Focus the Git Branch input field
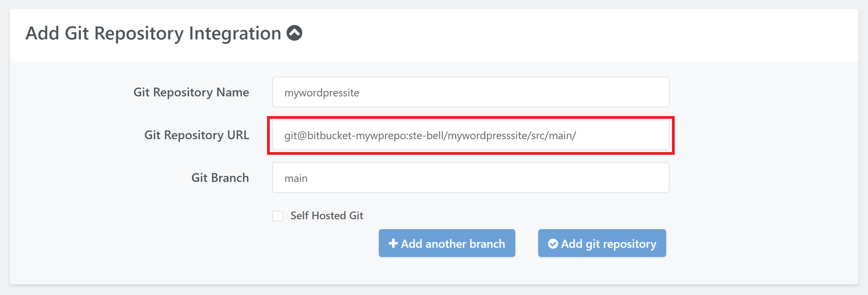 [470, 178]
